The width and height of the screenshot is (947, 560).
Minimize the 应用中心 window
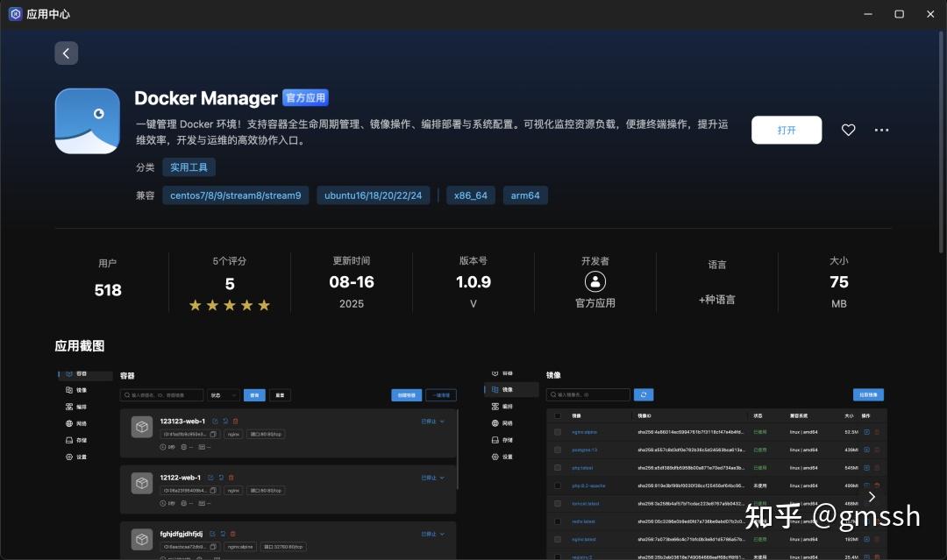tap(868, 14)
